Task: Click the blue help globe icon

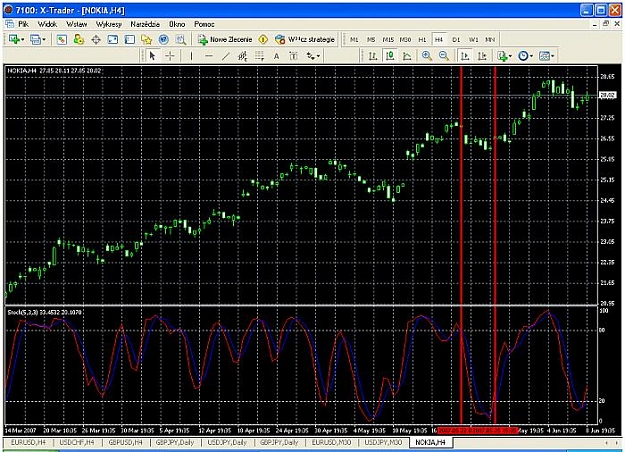Action: [x=163, y=39]
